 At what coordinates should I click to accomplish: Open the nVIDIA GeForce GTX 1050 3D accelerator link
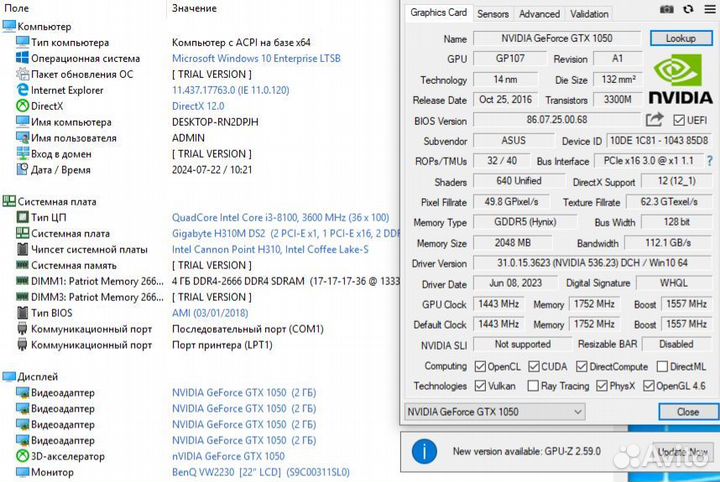pyautogui.click(x=228, y=456)
